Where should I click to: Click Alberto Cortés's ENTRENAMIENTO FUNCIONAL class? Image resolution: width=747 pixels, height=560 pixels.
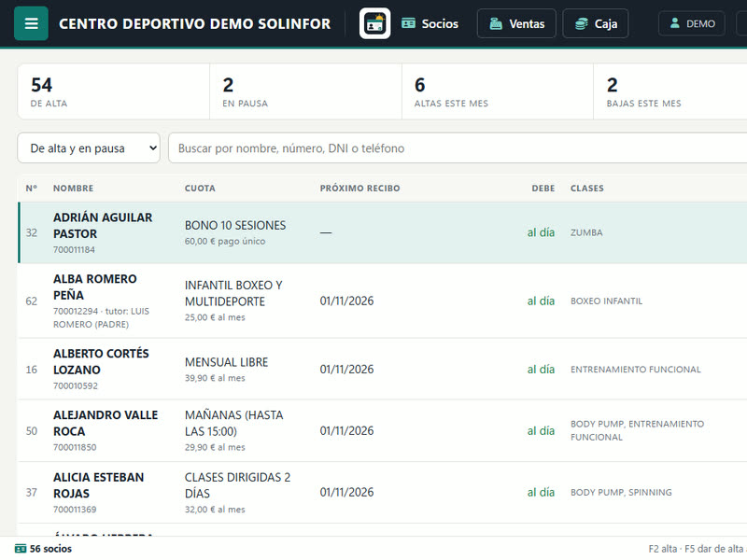pyautogui.click(x=636, y=369)
